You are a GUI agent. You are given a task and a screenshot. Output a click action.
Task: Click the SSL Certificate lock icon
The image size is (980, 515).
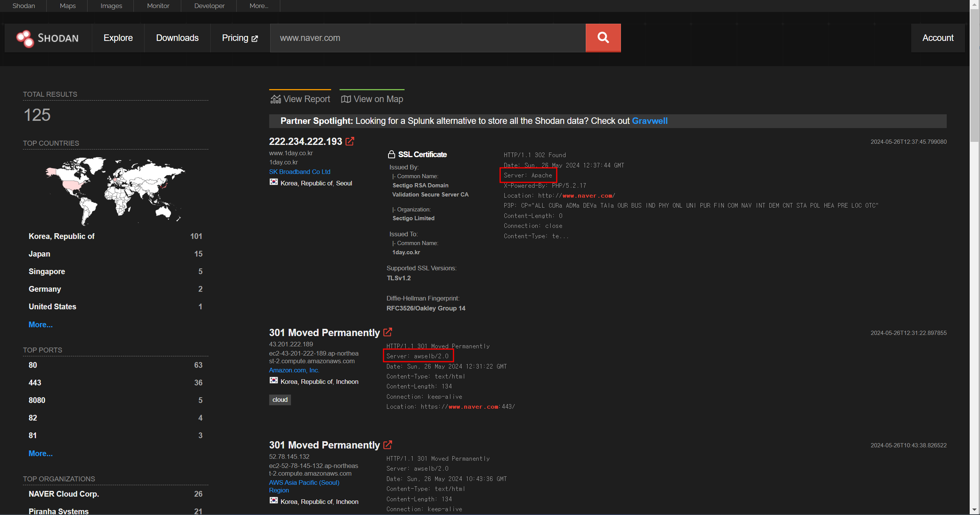(x=391, y=154)
